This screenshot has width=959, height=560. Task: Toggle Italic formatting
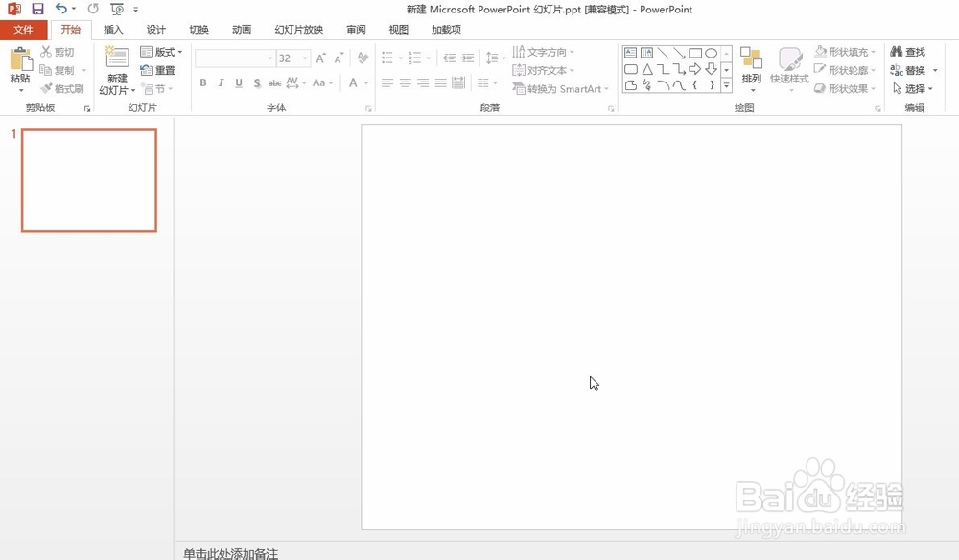[221, 82]
